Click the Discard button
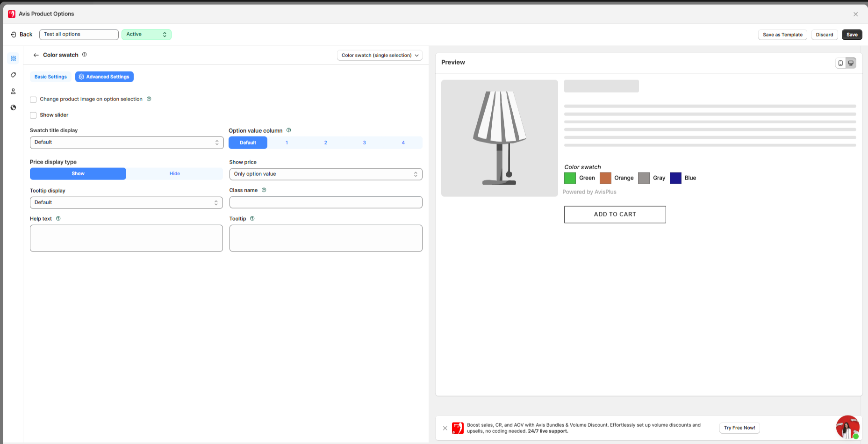Screen dimensions: 868x444 [x=824, y=35]
